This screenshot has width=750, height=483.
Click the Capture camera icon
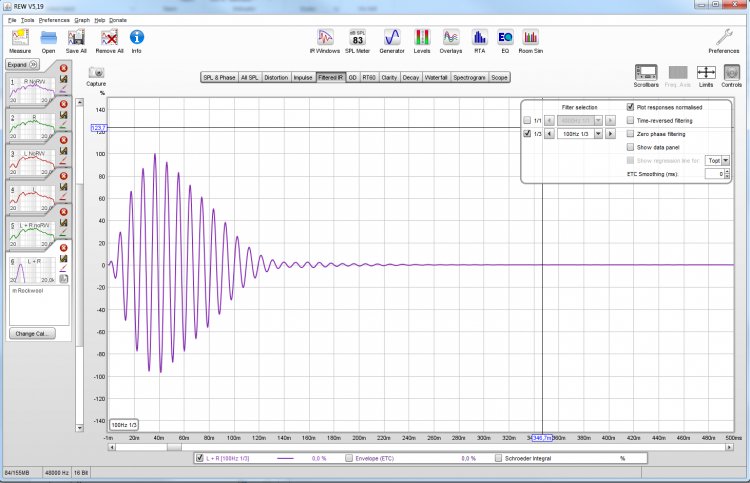click(x=96, y=73)
